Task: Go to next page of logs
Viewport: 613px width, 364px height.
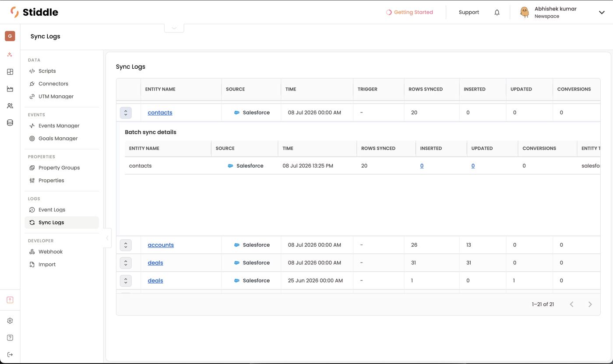Action: click(590, 304)
